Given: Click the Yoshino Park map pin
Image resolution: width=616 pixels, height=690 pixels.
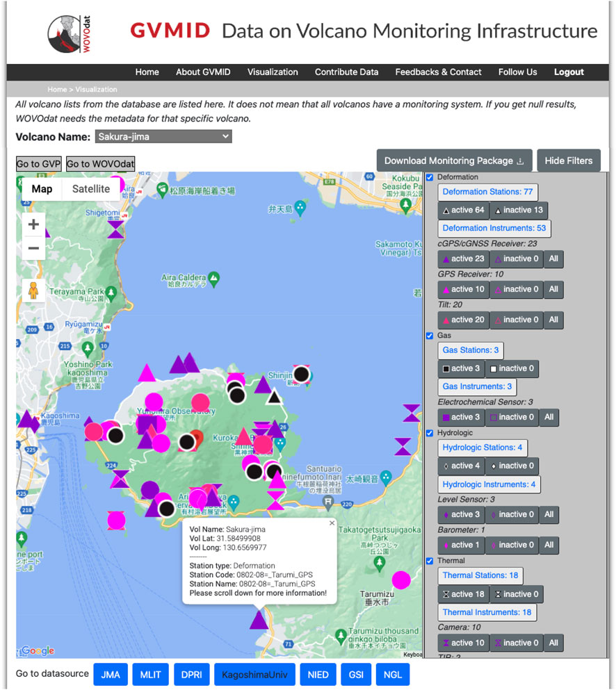Looking at the screenshot, I should point(88,349).
